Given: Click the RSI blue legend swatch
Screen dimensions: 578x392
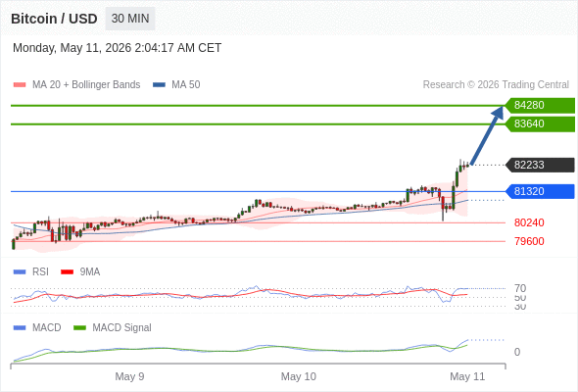Looking at the screenshot, I should pyautogui.click(x=20, y=272).
